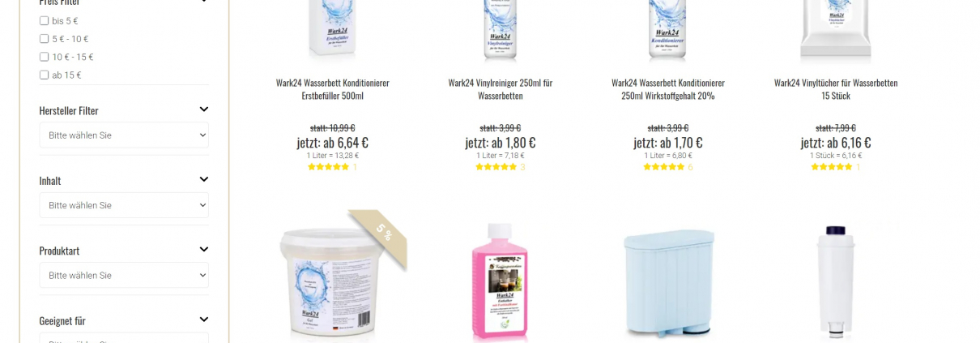
Task: Toggle the 'Geeignet für' filter section arrow
Action: [x=204, y=319]
